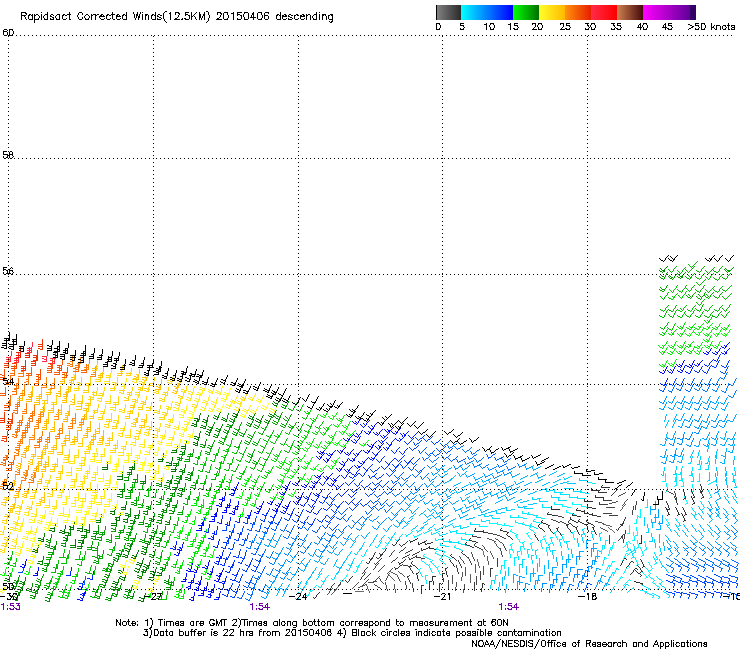Click the legend label '40'
Viewport: 740px width, 650px height.
642,27
